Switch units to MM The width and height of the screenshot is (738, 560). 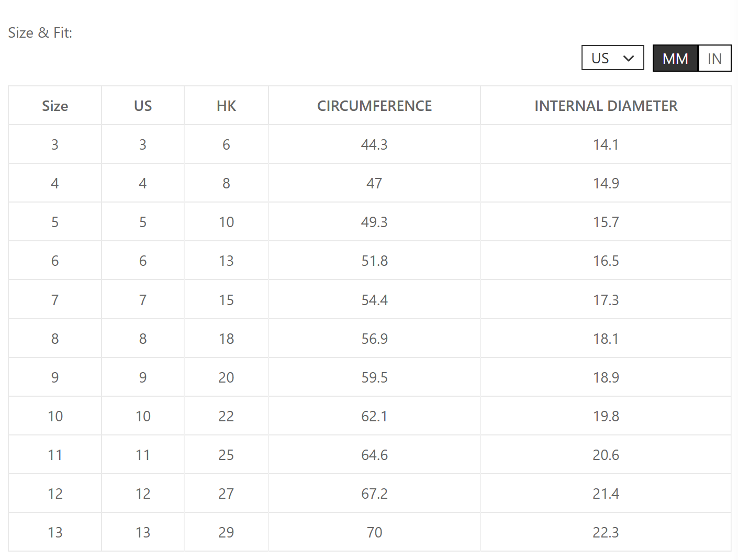pyautogui.click(x=675, y=58)
